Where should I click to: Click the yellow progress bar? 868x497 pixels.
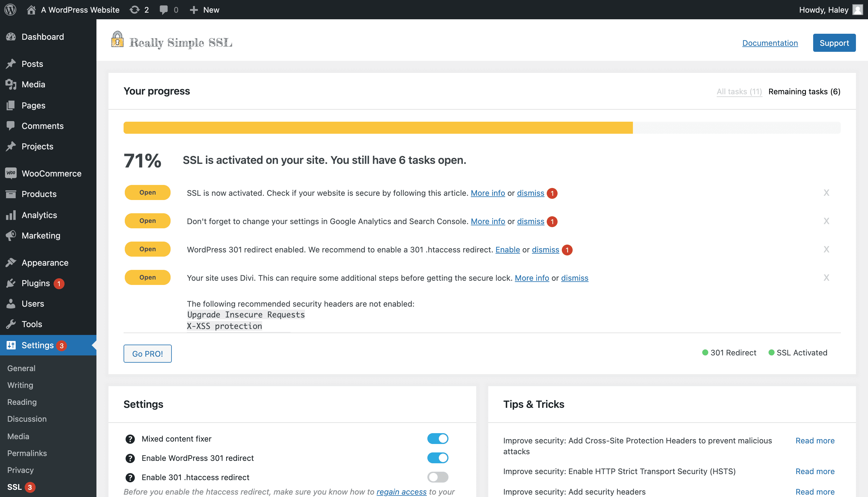[378, 128]
